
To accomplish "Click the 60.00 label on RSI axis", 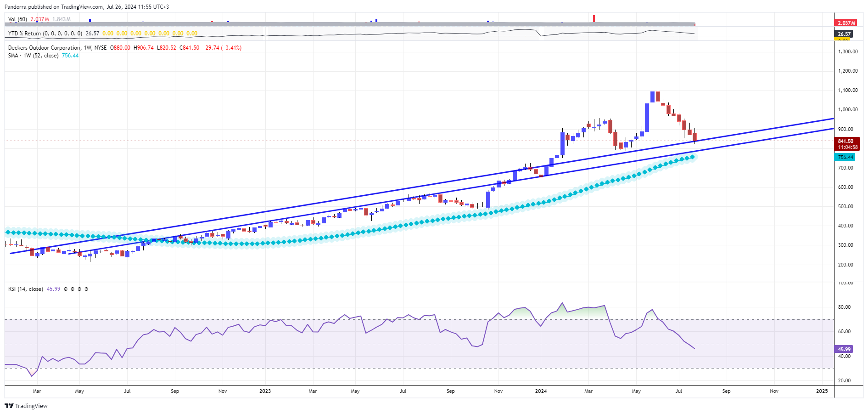I will [x=844, y=331].
